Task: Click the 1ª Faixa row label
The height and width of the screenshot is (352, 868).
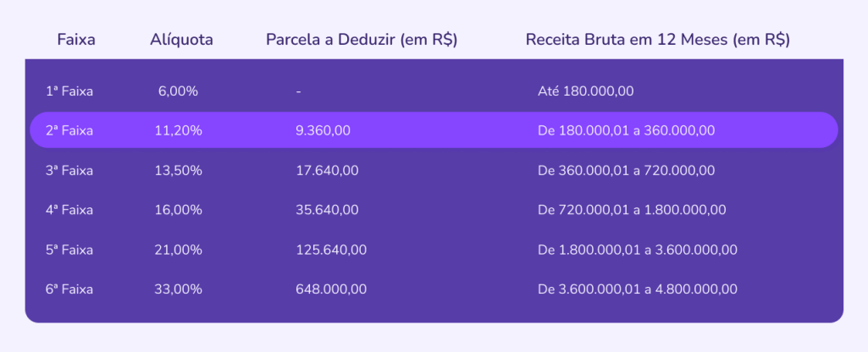Action: tap(69, 91)
